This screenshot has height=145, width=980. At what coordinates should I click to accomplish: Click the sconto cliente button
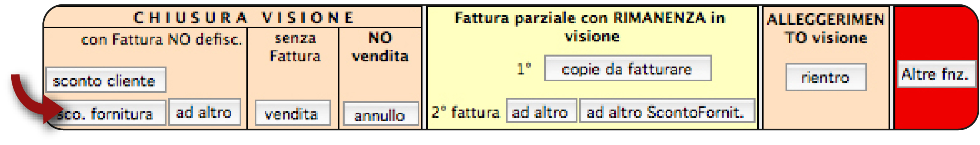click(x=106, y=80)
